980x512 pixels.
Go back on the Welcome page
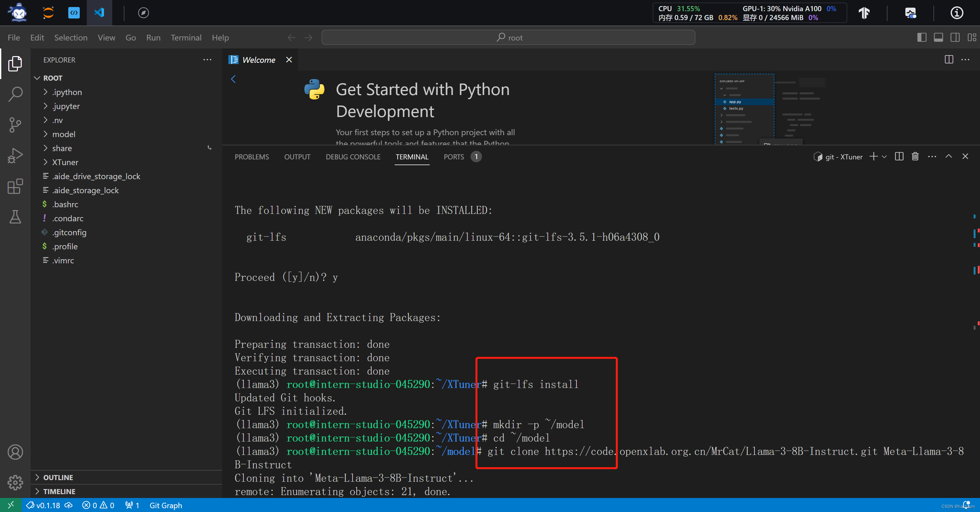[233, 79]
